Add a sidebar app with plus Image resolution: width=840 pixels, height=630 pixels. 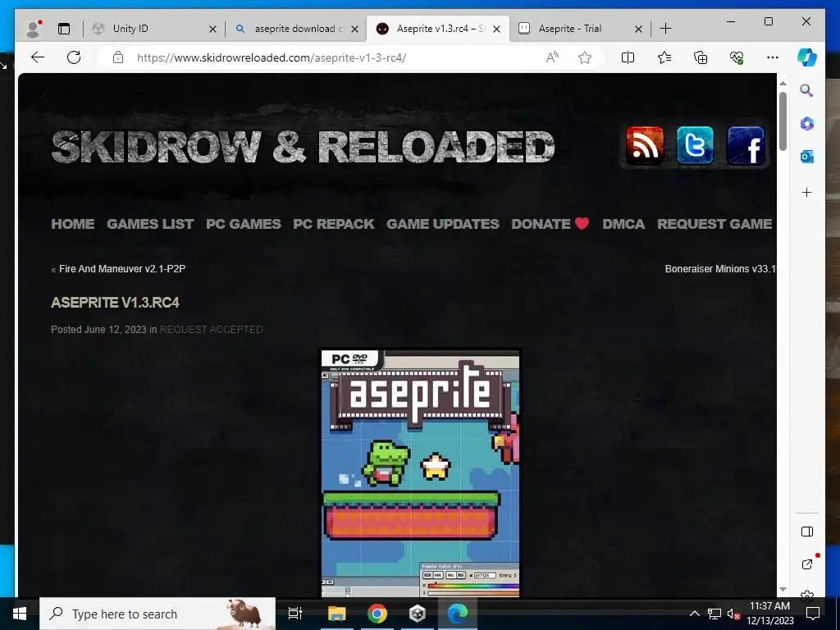pyautogui.click(x=807, y=192)
